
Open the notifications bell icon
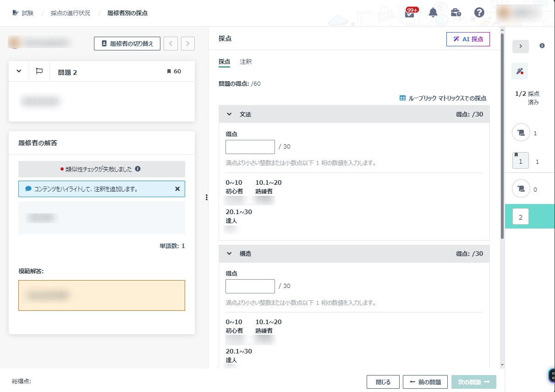433,13
